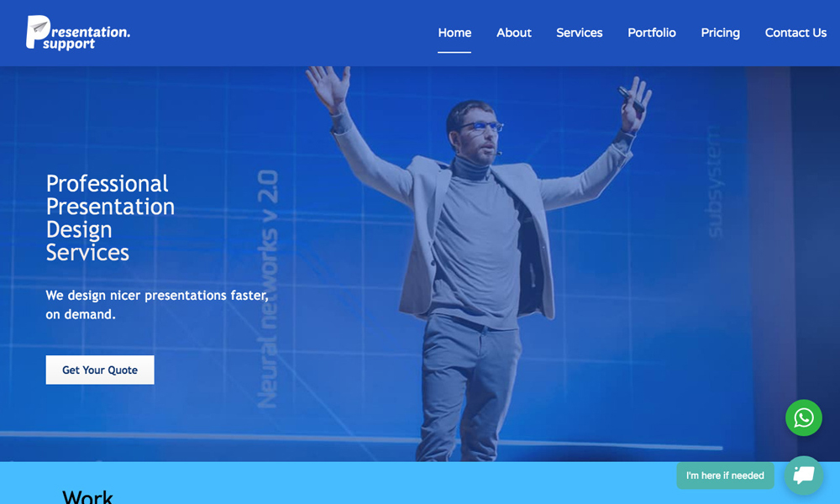Click the Professional Presentation Design Services headline
Screen dimensions: 840x504
point(109,218)
